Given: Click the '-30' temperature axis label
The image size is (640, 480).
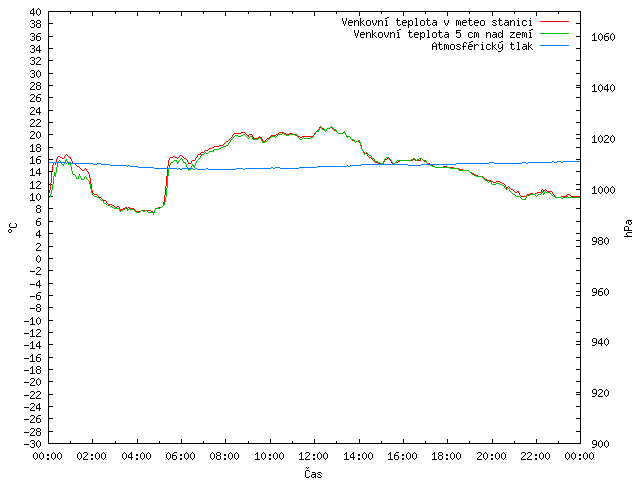Looking at the screenshot, I should pos(33,444).
